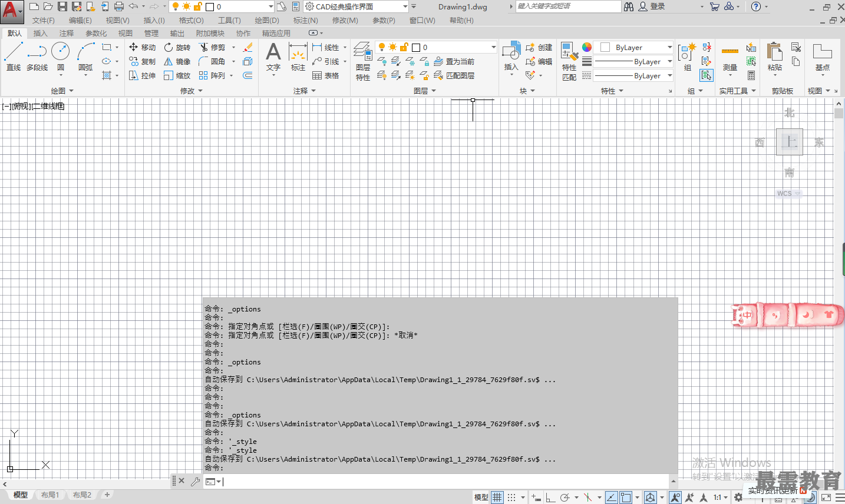The width and height of the screenshot is (845, 504).
Task: Open the 文件(F) menu
Action: [43, 20]
